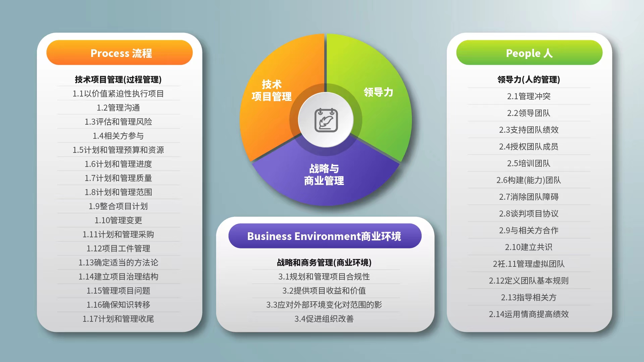644x362 pixels.
Task: Click heading 战略和商务管理(商业环境)
Action: (x=324, y=262)
